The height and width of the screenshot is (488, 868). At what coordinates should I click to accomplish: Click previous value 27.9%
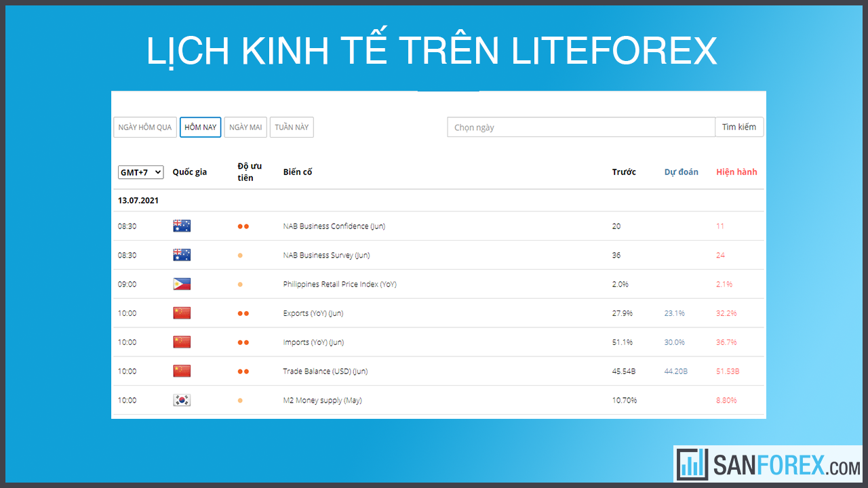pyautogui.click(x=623, y=314)
